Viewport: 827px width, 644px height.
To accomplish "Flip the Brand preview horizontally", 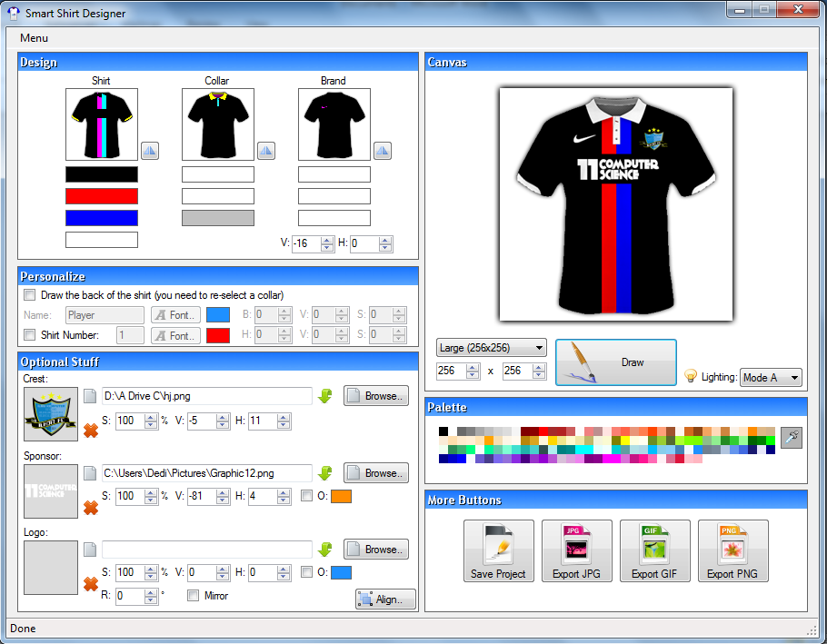I will [382, 150].
